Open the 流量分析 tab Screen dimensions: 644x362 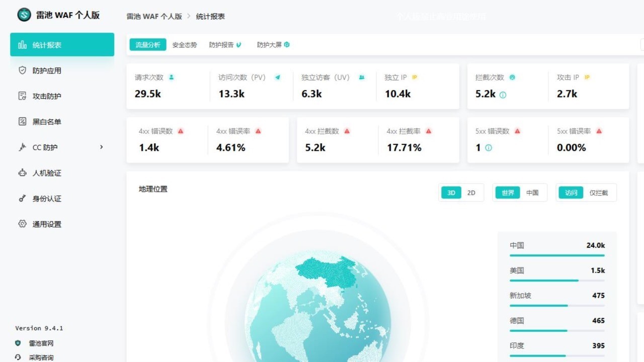[x=148, y=45]
